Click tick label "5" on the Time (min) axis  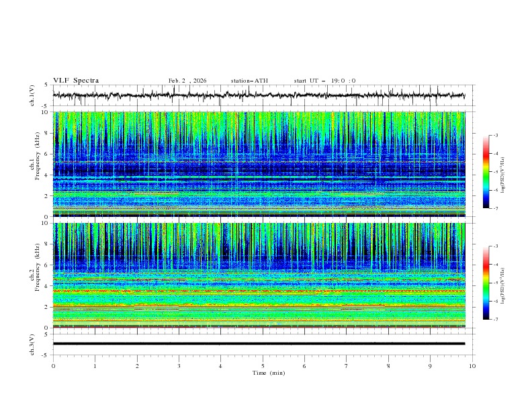pyautogui.click(x=263, y=366)
